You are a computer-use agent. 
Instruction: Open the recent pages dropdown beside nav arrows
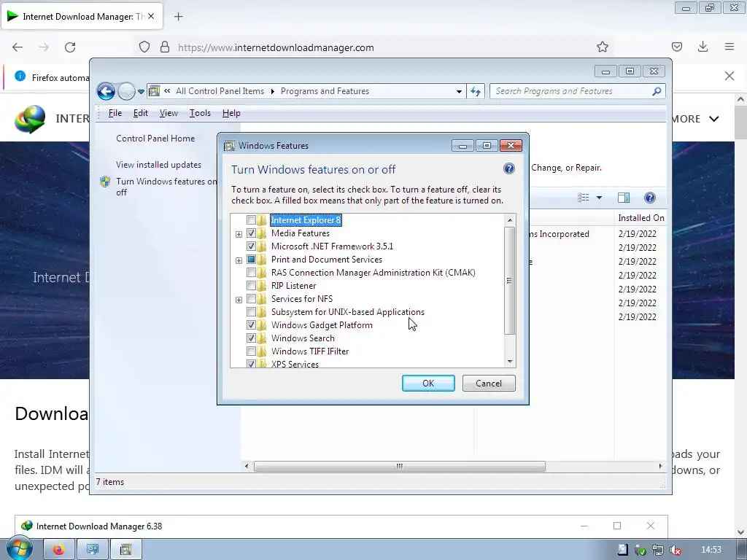point(141,91)
